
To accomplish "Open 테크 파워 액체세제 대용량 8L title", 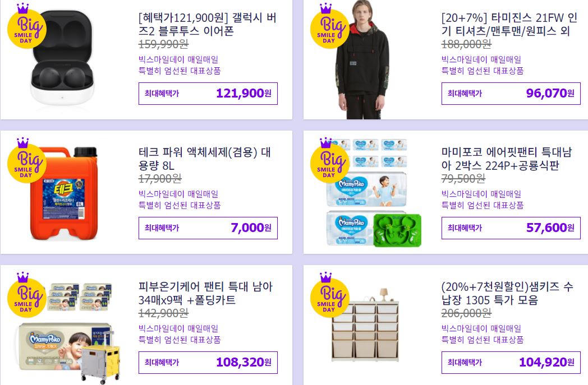I will pos(204,159).
